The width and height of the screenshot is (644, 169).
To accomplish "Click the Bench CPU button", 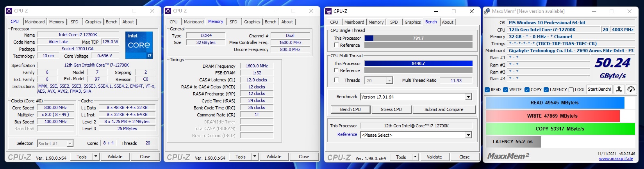I will [350, 109].
